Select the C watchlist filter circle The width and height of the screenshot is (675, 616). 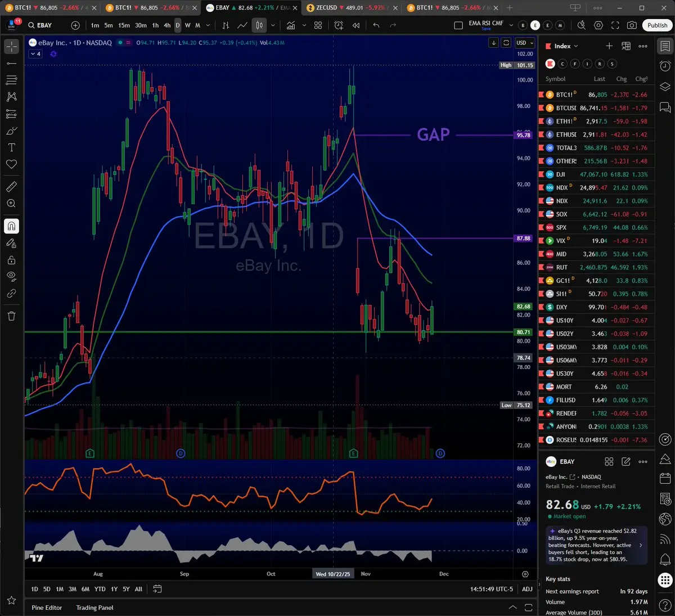562,64
